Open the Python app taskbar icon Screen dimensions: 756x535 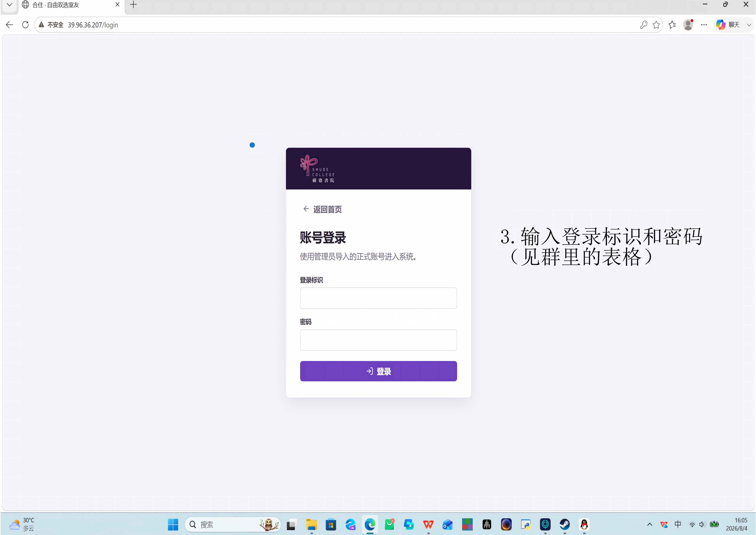pos(525,525)
